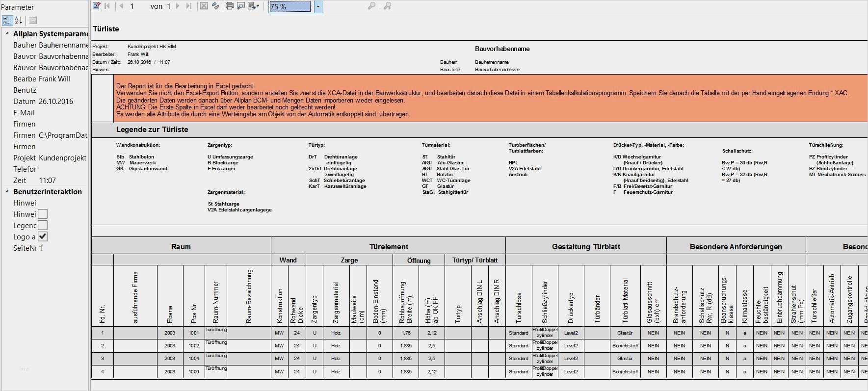The width and height of the screenshot is (868, 391).
Task: Open the 75 % zoom dropdown
Action: point(318,6)
